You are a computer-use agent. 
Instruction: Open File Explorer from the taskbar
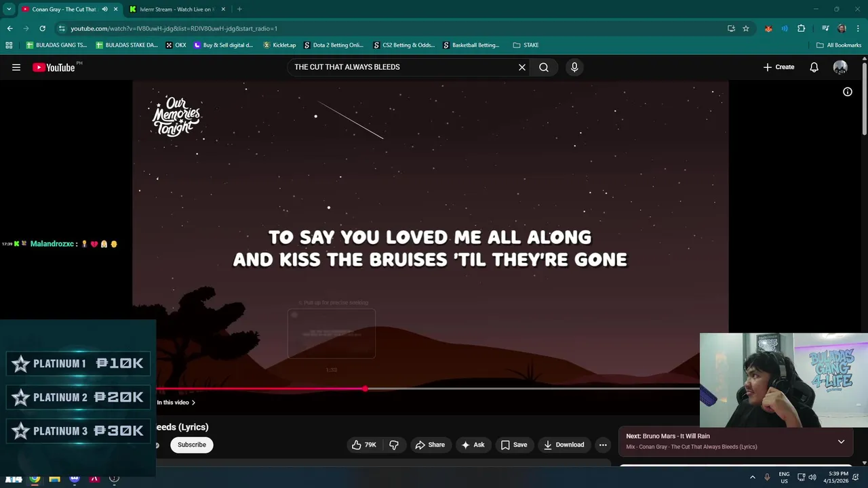(x=54, y=478)
